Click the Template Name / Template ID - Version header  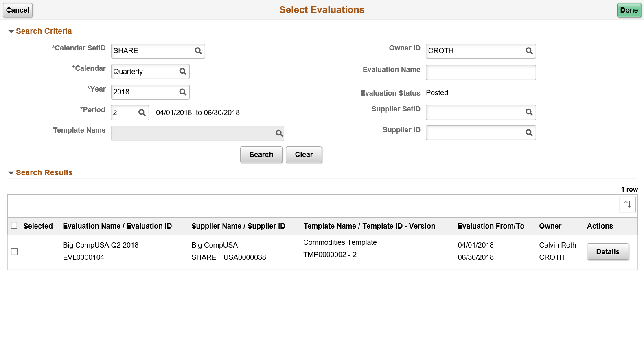click(369, 226)
